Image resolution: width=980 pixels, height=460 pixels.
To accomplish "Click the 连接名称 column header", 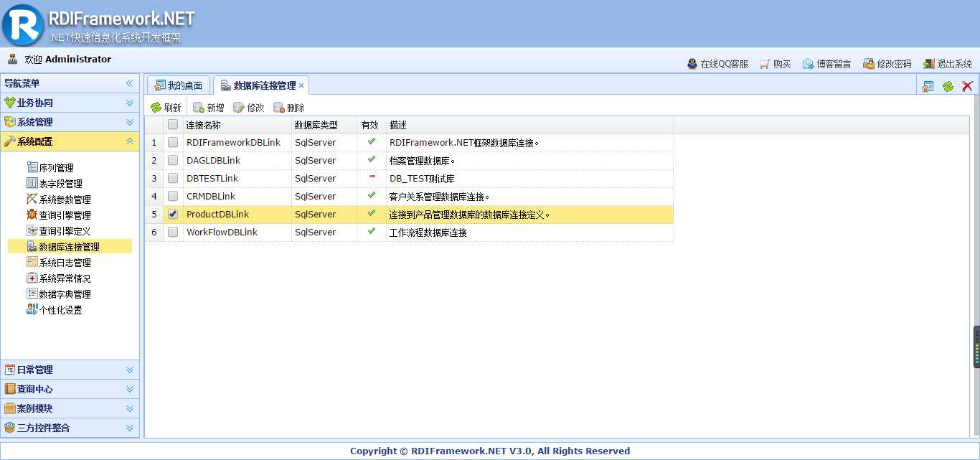I will pyautogui.click(x=237, y=125).
